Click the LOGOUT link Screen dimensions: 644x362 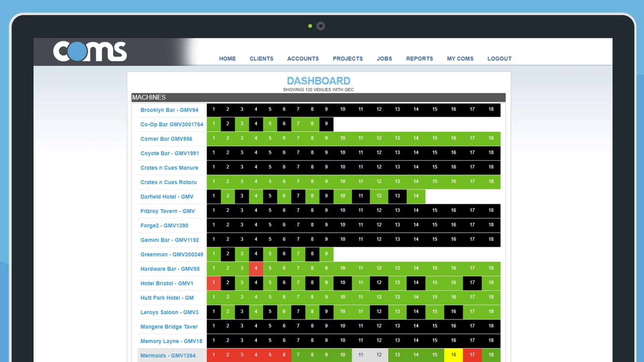point(499,59)
